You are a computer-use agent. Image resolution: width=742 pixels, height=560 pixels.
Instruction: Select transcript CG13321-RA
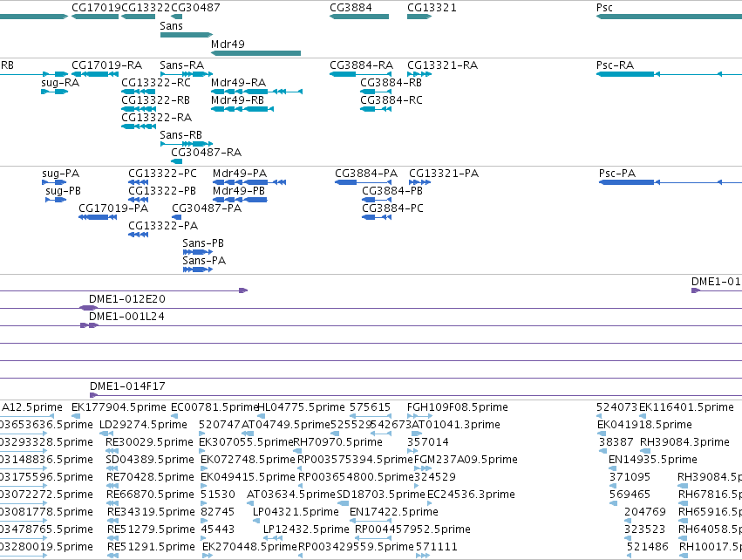442,65
